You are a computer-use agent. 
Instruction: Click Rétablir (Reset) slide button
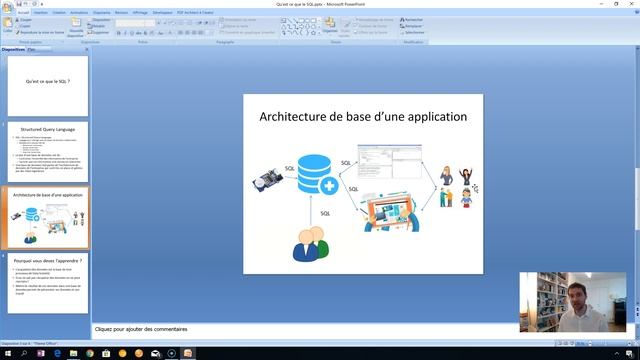96,26
